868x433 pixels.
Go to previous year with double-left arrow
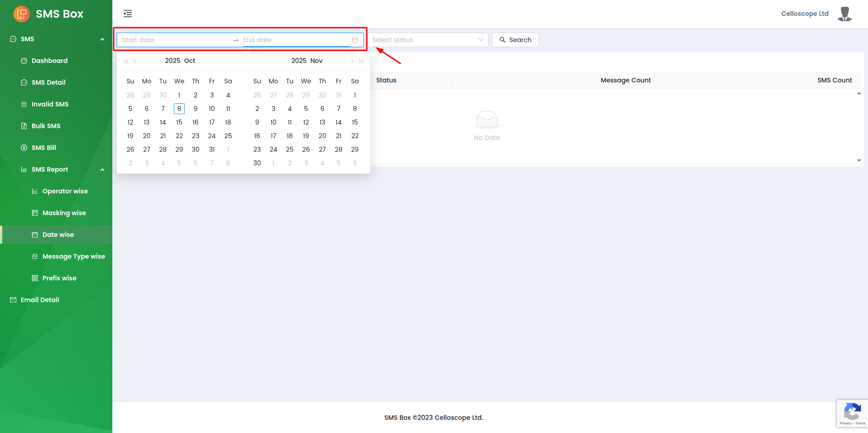[x=126, y=61]
